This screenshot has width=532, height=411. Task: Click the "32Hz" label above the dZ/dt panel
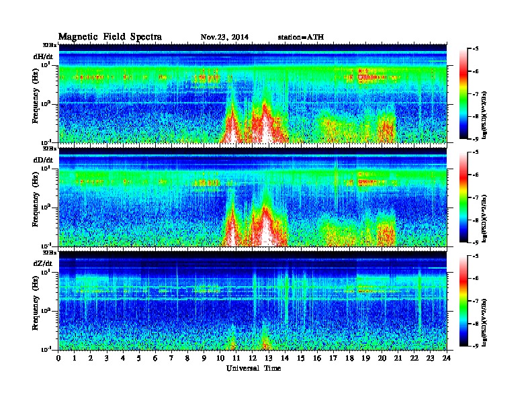50,253
